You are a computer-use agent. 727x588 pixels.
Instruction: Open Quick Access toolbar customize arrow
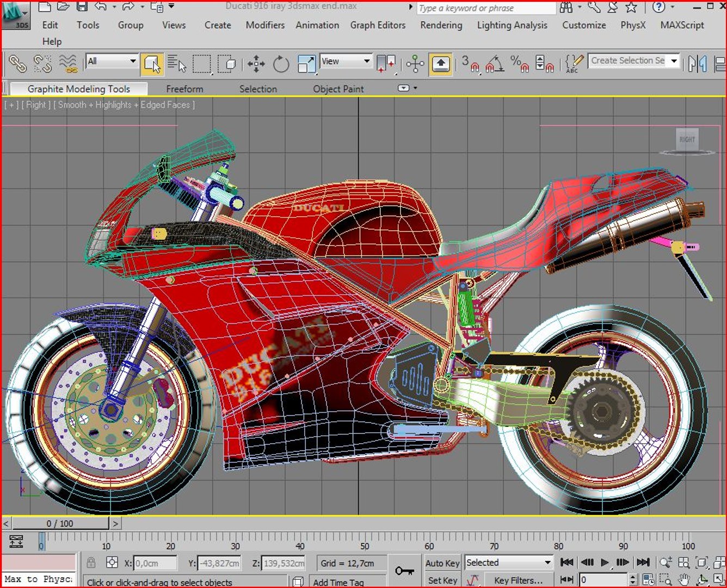click(171, 7)
